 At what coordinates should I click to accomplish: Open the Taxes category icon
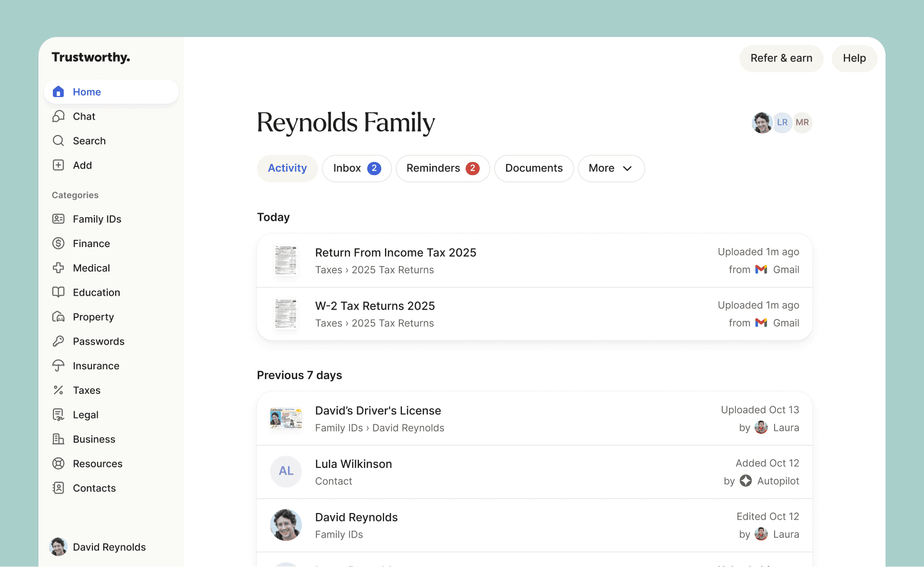point(58,390)
